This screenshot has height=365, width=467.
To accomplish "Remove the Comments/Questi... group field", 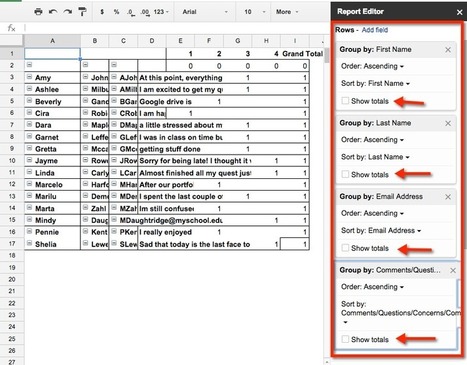I will [x=453, y=270].
